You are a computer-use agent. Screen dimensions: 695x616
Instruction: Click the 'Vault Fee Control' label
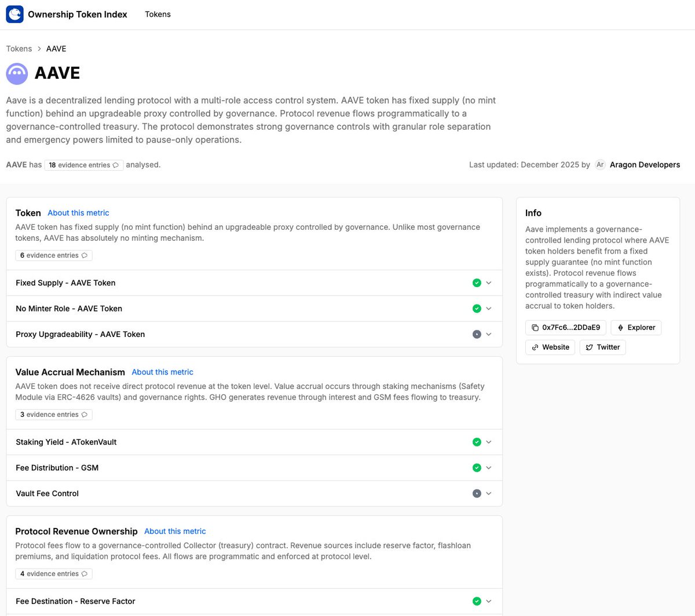pyautogui.click(x=47, y=493)
